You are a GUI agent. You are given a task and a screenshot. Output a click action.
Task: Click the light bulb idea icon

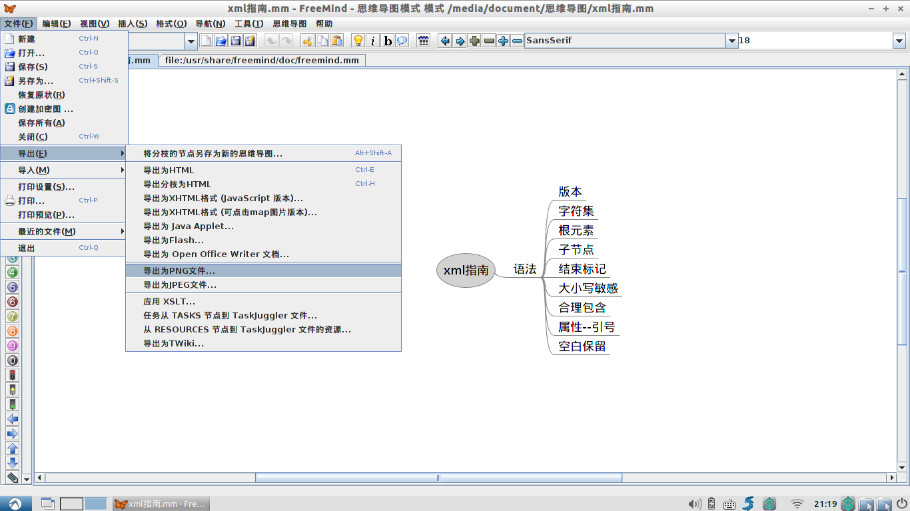[x=358, y=40]
